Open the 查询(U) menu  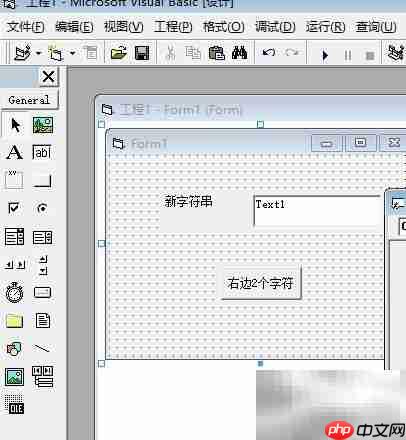375,27
